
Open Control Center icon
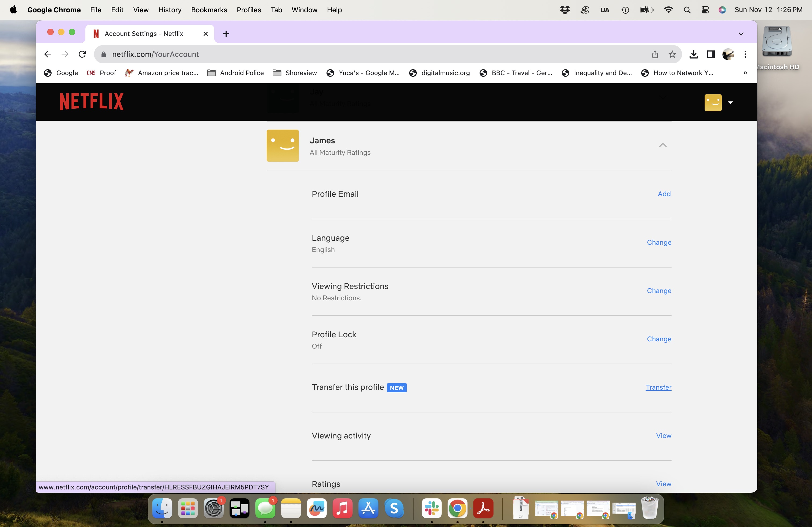[x=705, y=10]
